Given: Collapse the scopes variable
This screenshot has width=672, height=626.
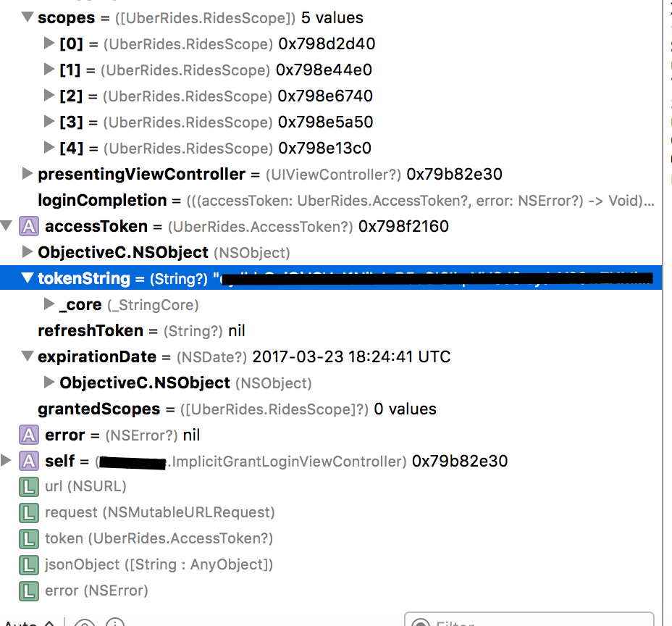Looking at the screenshot, I should click(27, 17).
